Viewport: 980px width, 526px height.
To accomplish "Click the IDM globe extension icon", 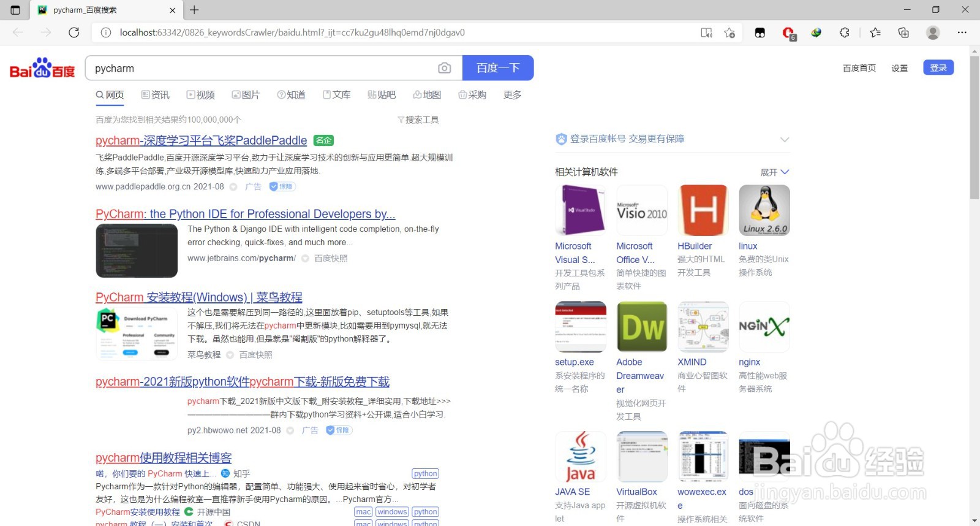I will (x=816, y=32).
